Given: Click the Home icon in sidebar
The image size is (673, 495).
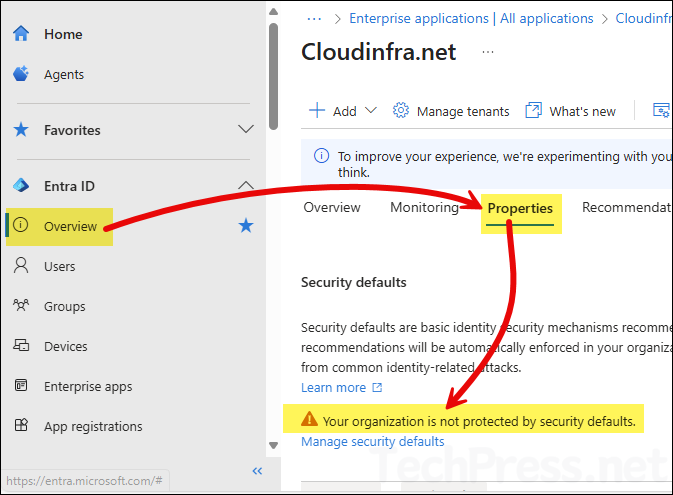Looking at the screenshot, I should (21, 34).
